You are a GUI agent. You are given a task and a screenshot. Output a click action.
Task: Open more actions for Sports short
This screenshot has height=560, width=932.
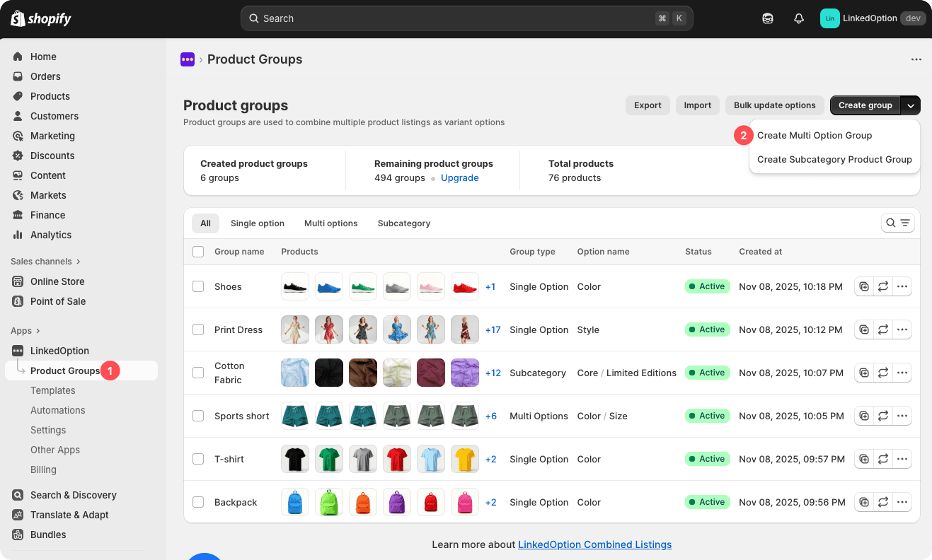[x=902, y=416]
